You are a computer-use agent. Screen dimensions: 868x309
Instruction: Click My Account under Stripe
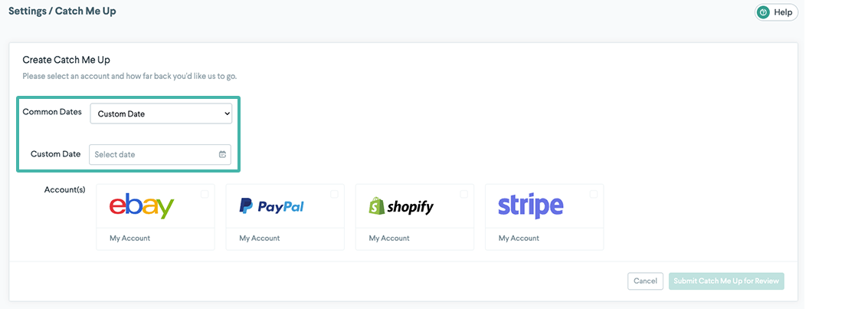point(519,238)
